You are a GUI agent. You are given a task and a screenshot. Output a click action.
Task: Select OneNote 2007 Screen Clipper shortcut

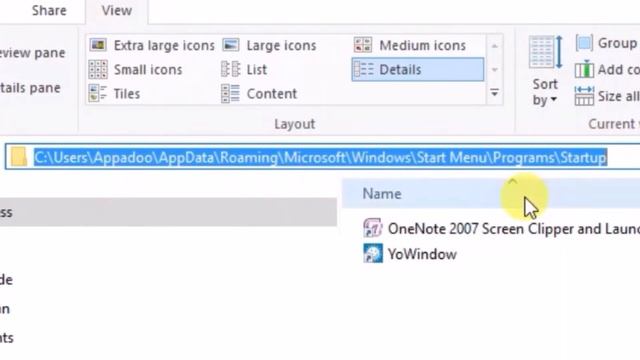point(501,229)
